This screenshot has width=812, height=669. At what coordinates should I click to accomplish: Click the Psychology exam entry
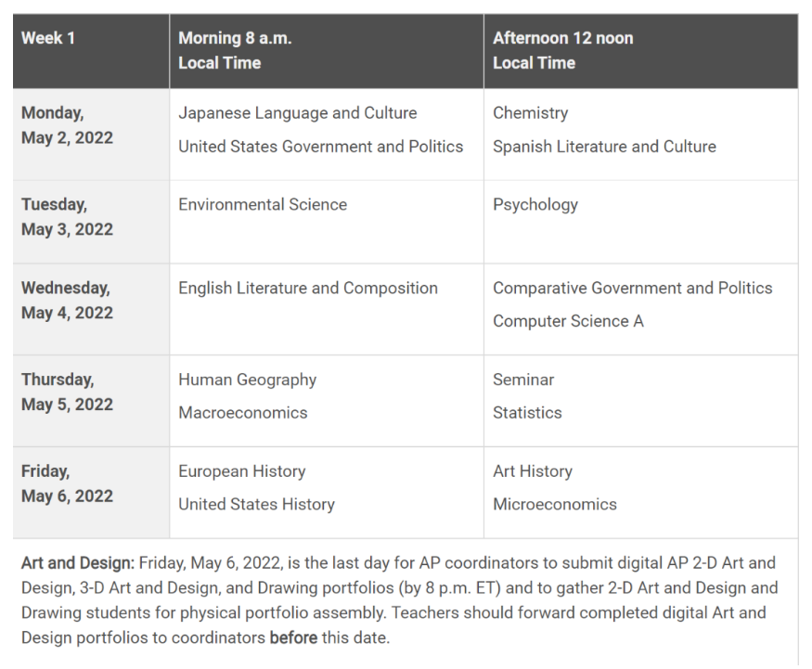click(535, 205)
